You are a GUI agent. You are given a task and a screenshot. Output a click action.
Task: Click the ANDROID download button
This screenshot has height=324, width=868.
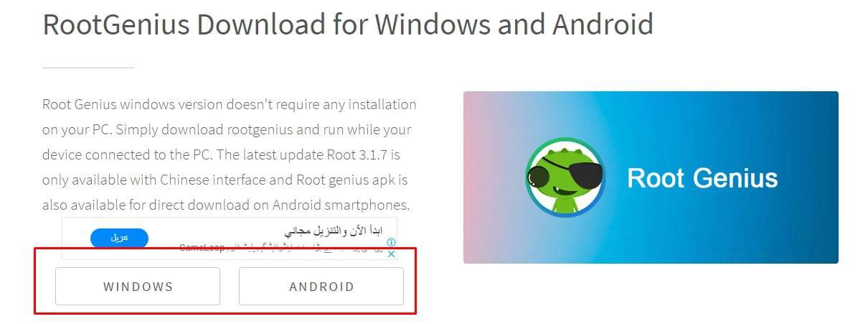321,287
